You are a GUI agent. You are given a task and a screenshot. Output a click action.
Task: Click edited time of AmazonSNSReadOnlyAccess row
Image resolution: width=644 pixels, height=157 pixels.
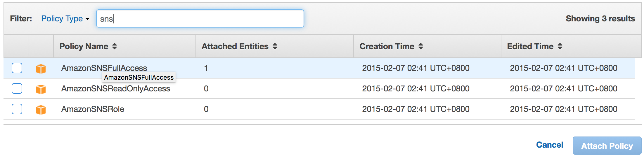pyautogui.click(x=564, y=88)
